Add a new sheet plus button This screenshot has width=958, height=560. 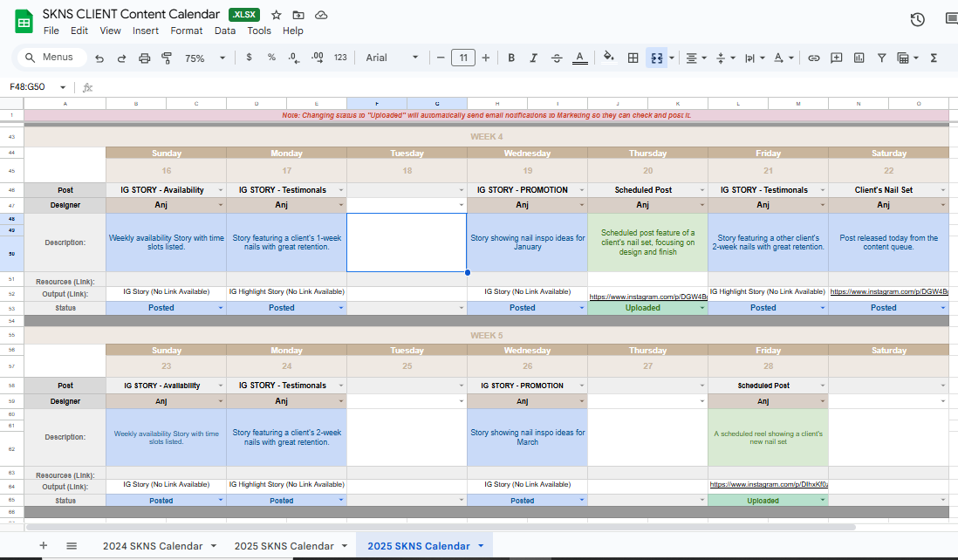click(43, 545)
